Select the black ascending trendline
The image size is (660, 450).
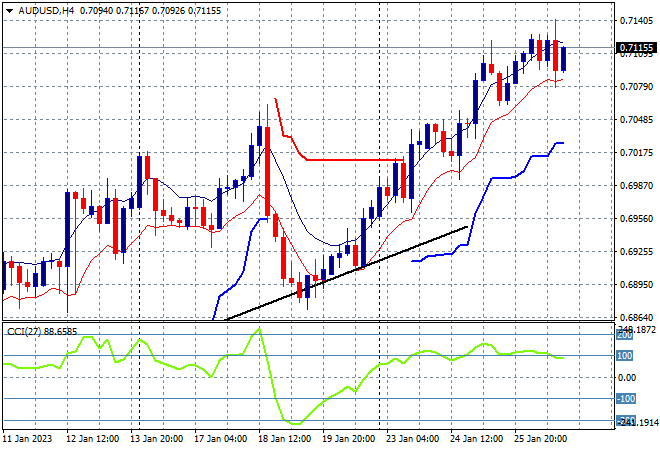pos(347,273)
